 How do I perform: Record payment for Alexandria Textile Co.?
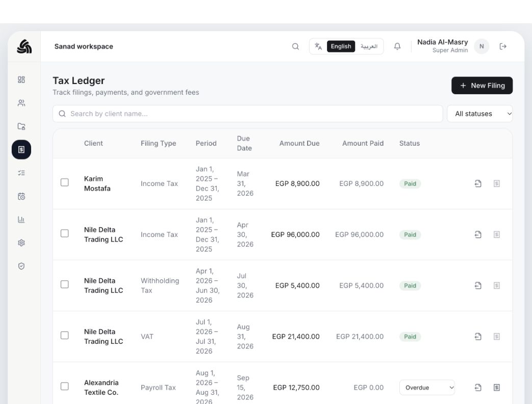click(x=497, y=387)
